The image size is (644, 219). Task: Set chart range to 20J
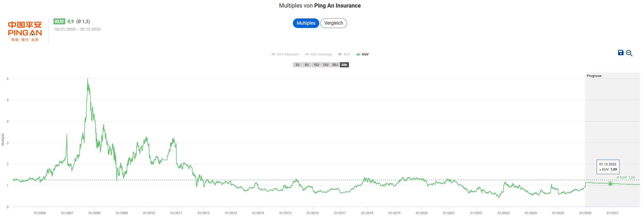[335, 65]
